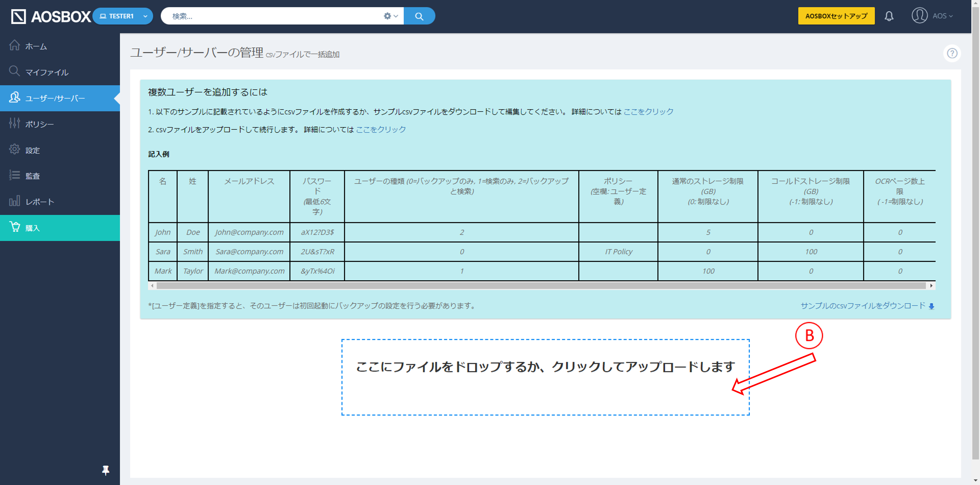The height and width of the screenshot is (485, 980).
Task: Click the sample table horizontal scrollbar
Action: click(x=541, y=286)
